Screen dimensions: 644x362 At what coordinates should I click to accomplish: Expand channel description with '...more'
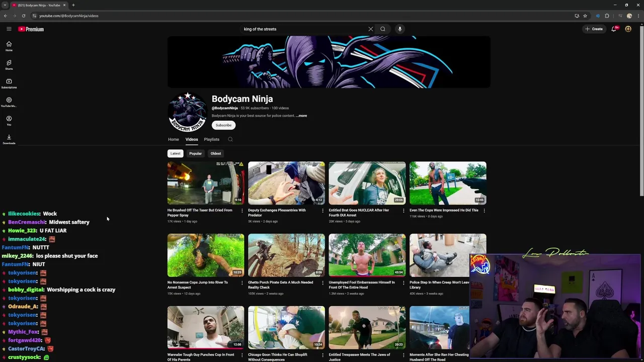[301, 116]
